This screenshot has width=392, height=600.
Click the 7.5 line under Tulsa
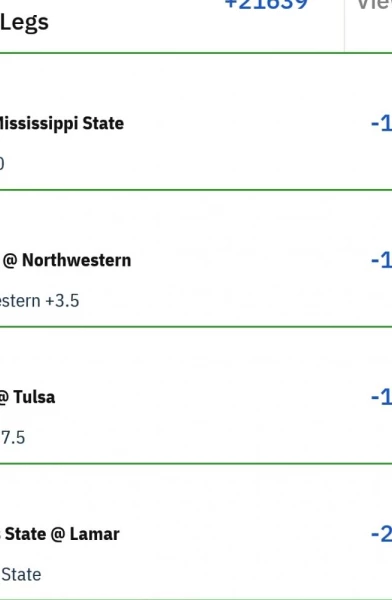click(13, 437)
